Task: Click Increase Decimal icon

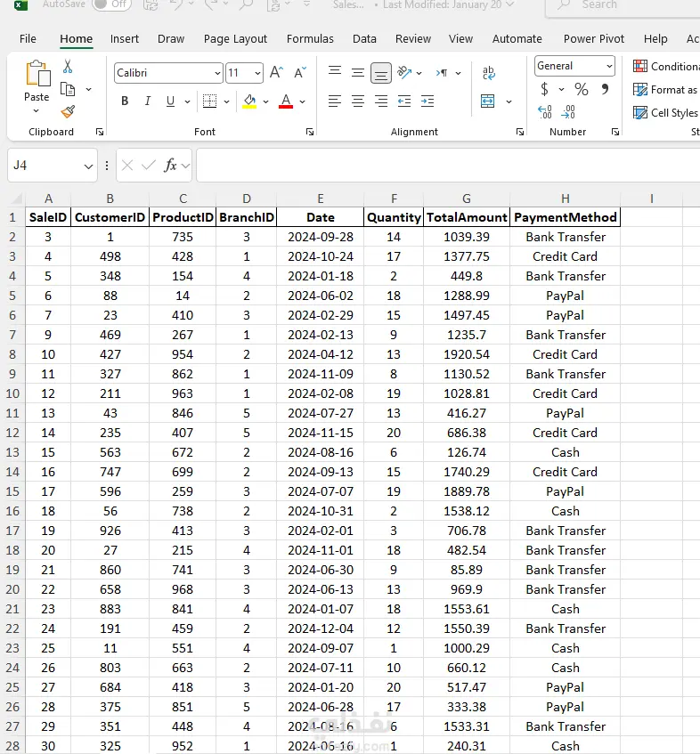Action: pos(545,112)
